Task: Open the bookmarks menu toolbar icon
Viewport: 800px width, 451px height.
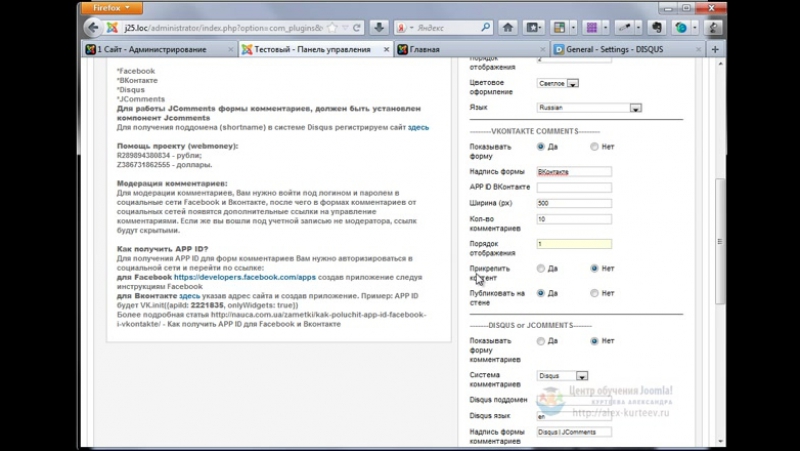Action: pos(533,28)
